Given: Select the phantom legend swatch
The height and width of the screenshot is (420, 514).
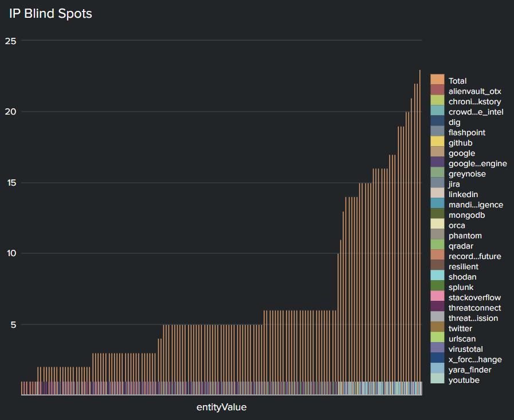Looking at the screenshot, I should point(437,234).
